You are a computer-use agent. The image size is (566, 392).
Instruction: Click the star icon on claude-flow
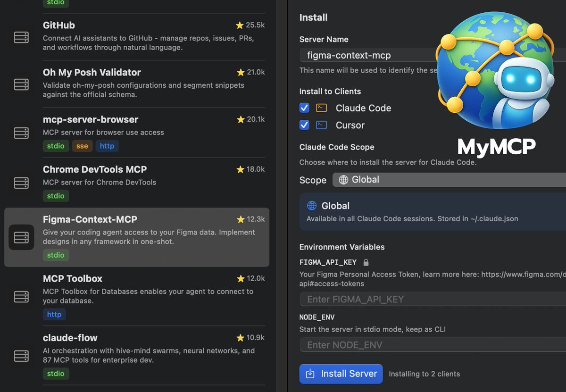click(x=241, y=337)
